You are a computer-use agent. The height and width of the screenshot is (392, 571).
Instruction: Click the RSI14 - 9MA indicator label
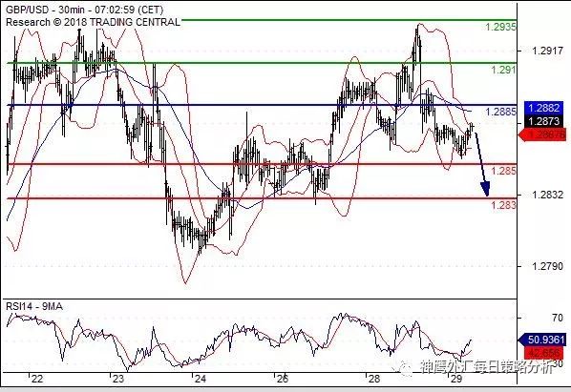click(x=34, y=306)
